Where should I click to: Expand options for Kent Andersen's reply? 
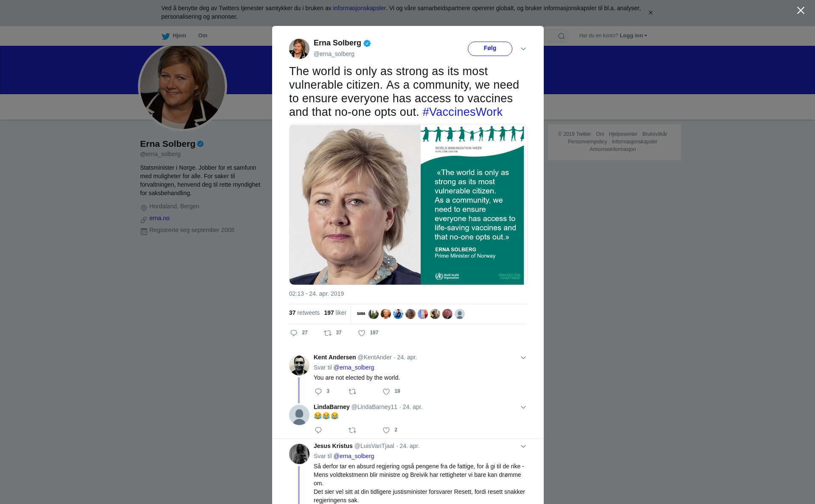523,358
